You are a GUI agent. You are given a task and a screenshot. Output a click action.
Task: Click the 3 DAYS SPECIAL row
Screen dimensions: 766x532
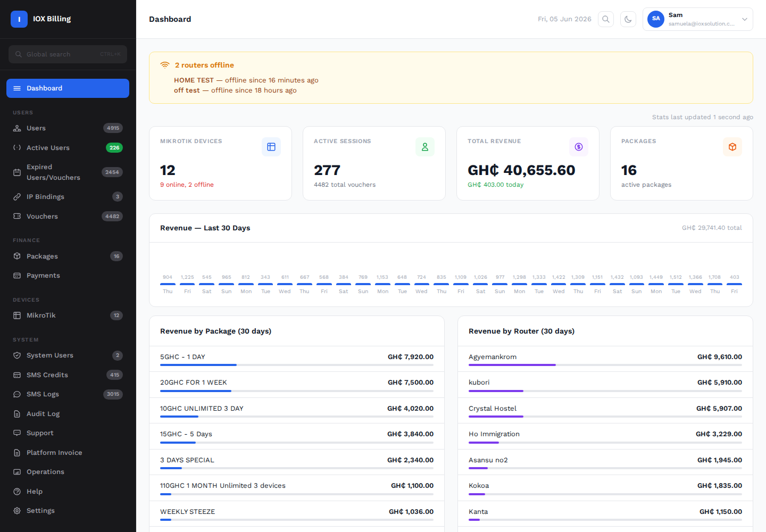[297, 462]
